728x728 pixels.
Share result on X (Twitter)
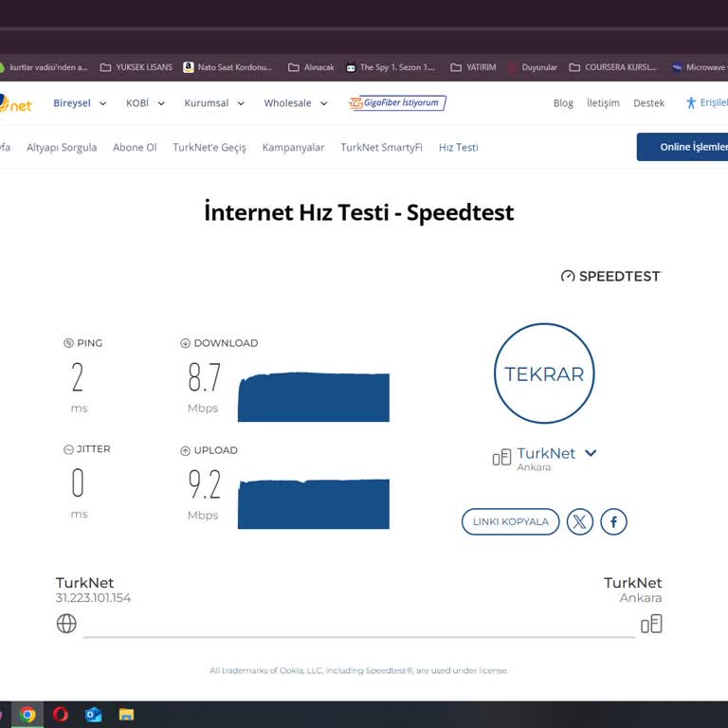pos(579,521)
